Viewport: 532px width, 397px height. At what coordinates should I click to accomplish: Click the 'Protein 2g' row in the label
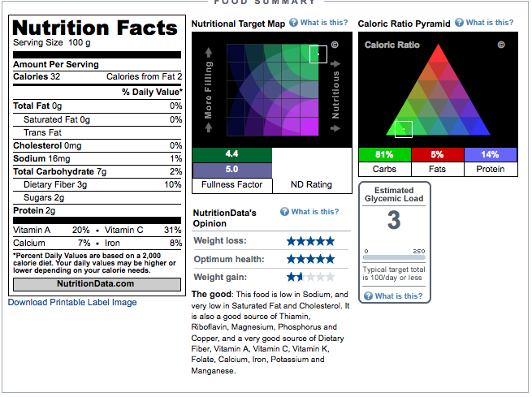click(97, 210)
